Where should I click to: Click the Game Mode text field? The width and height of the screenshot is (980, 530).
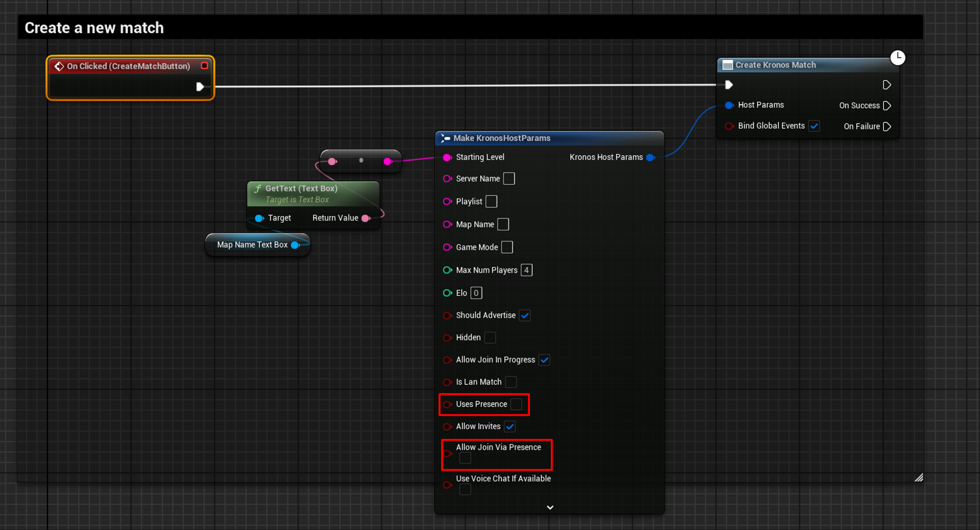[507, 247]
